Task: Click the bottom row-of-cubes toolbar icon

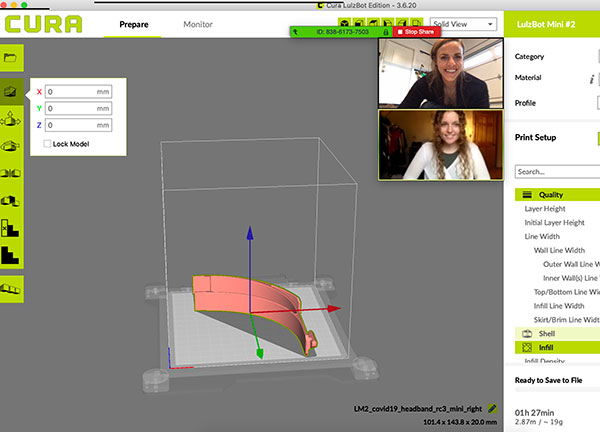Action: 10,289
